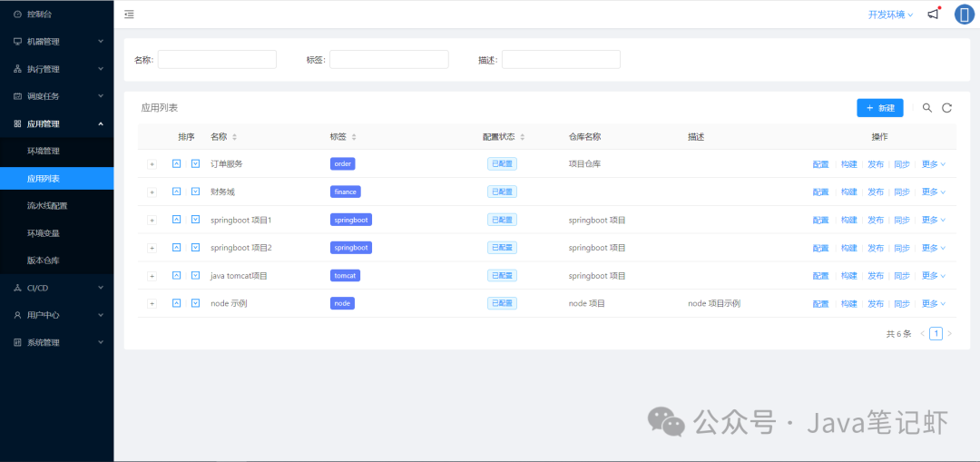The image size is (980, 462).
Task: Click 配置 for 订单服务
Action: [x=820, y=164]
